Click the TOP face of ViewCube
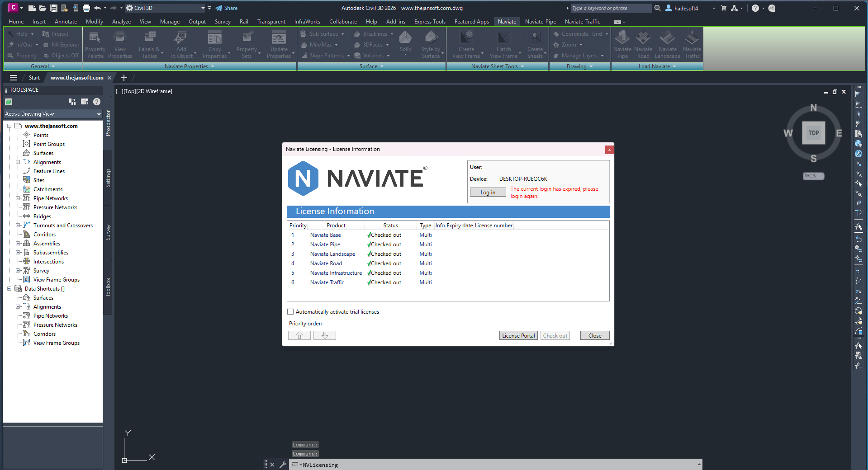This screenshot has height=470, width=868. click(814, 133)
